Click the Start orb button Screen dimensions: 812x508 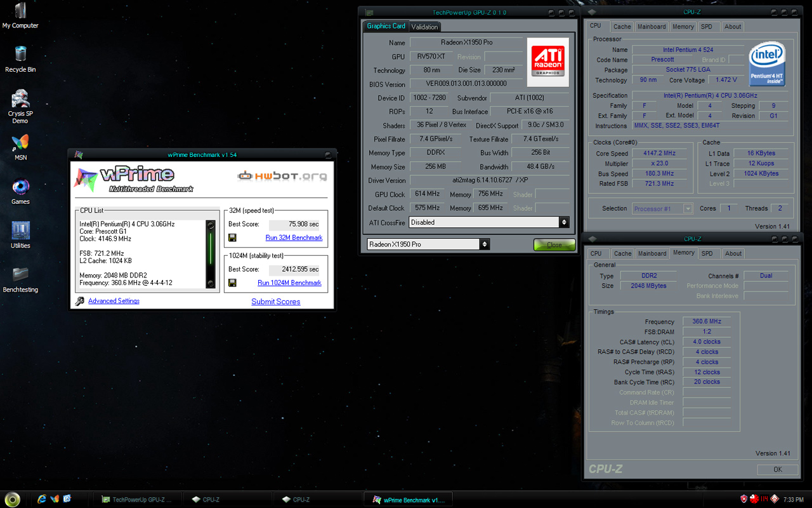pyautogui.click(x=13, y=499)
